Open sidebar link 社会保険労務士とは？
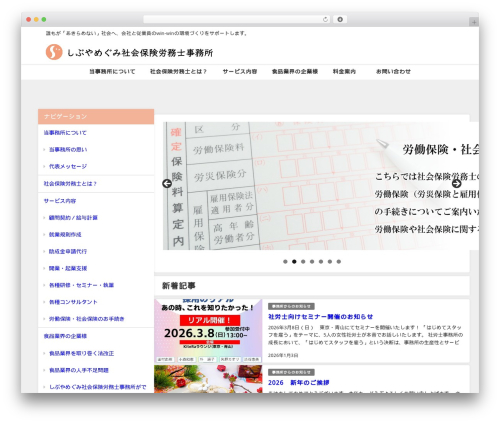The height and width of the screenshot is (423, 500). pyautogui.click(x=70, y=184)
